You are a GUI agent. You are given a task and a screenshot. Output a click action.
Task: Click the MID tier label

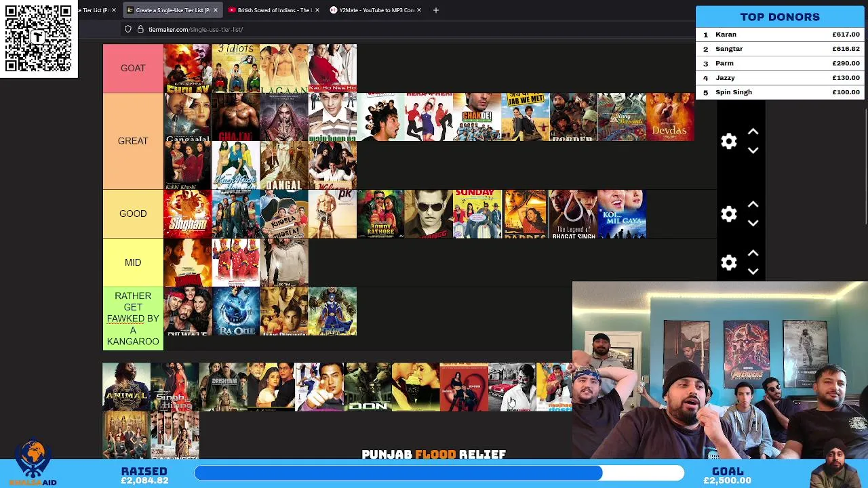click(x=133, y=262)
